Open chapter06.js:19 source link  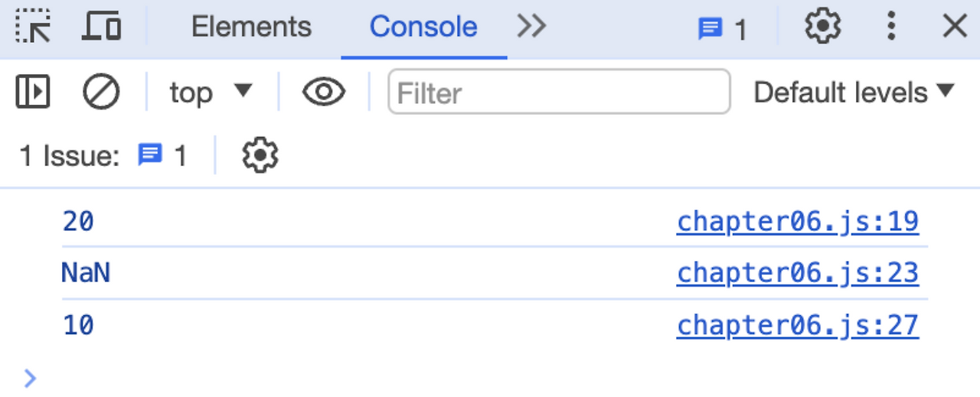pyautogui.click(x=798, y=221)
